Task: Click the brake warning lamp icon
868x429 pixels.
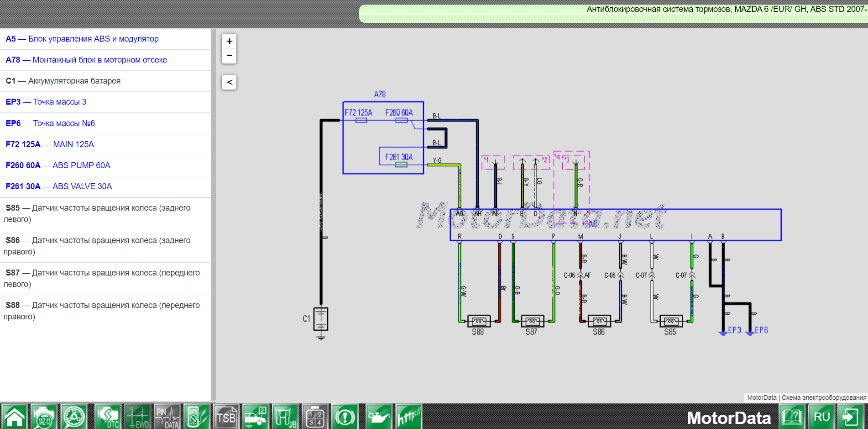Action: [x=345, y=417]
